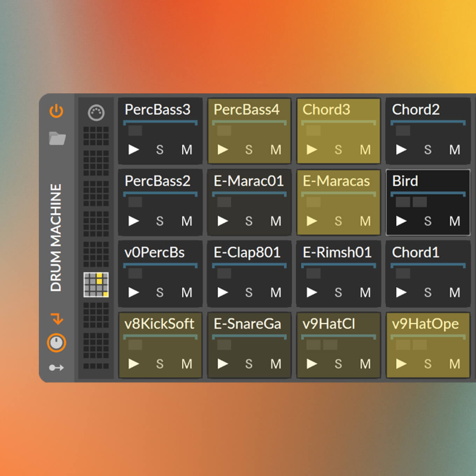Select the PercBass2 pad label
Image resolution: width=476 pixels, height=476 pixels.
[157, 181]
